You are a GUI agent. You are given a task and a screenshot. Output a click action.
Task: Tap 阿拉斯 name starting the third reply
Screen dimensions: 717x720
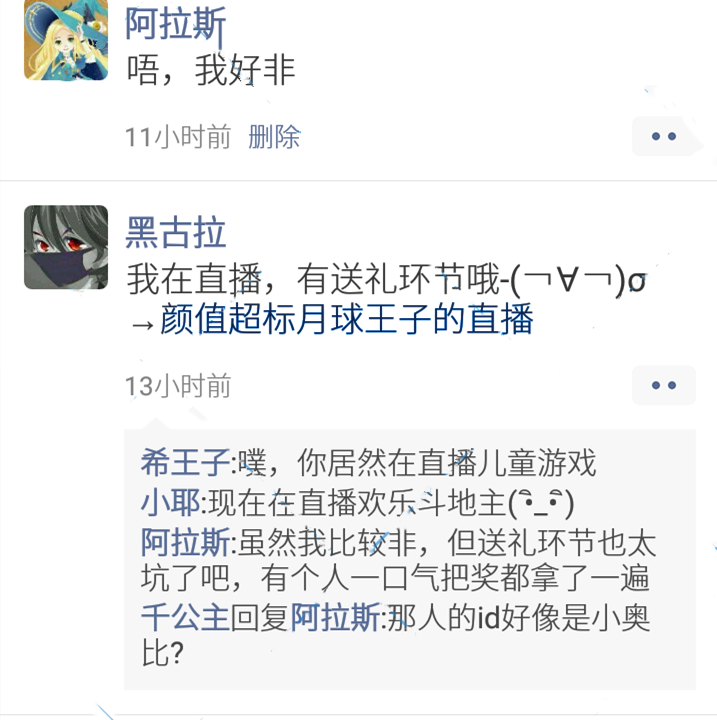click(185, 542)
